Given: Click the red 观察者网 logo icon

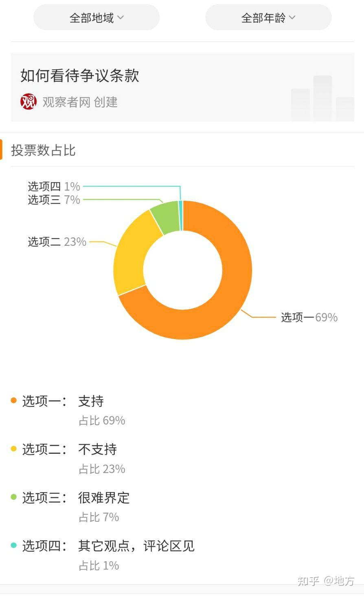Looking at the screenshot, I should click(x=29, y=102).
